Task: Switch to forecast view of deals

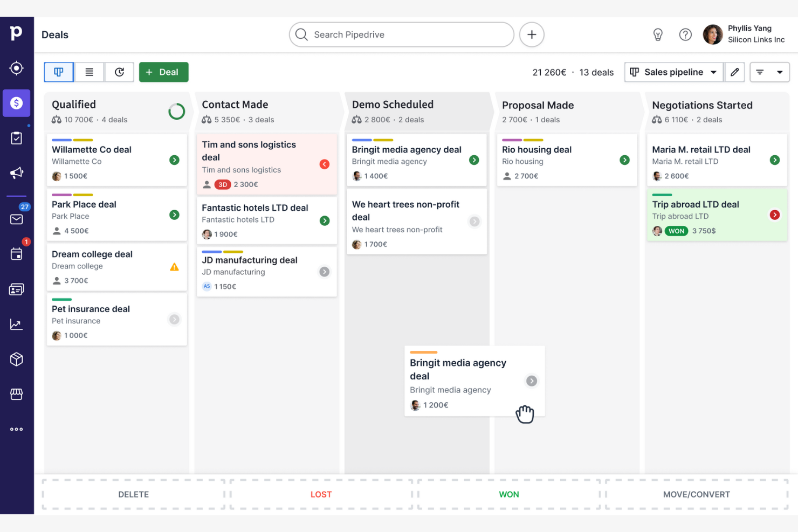Action: tap(119, 72)
